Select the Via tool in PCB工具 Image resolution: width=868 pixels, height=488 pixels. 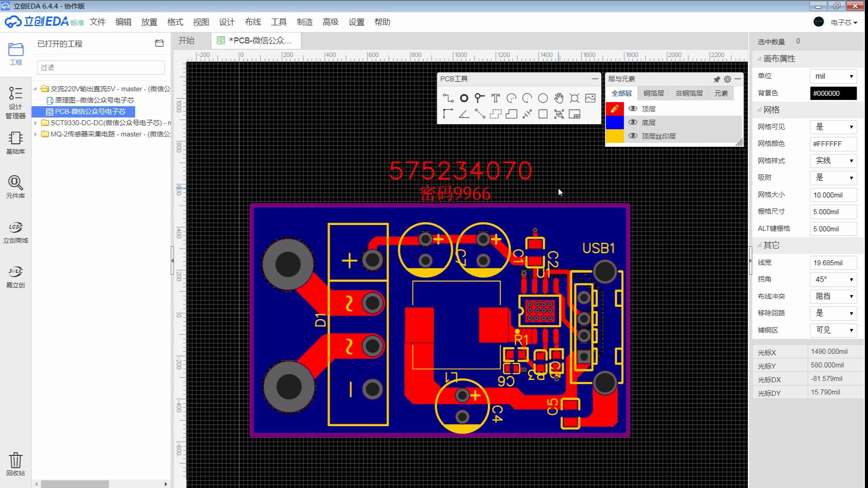[480, 98]
